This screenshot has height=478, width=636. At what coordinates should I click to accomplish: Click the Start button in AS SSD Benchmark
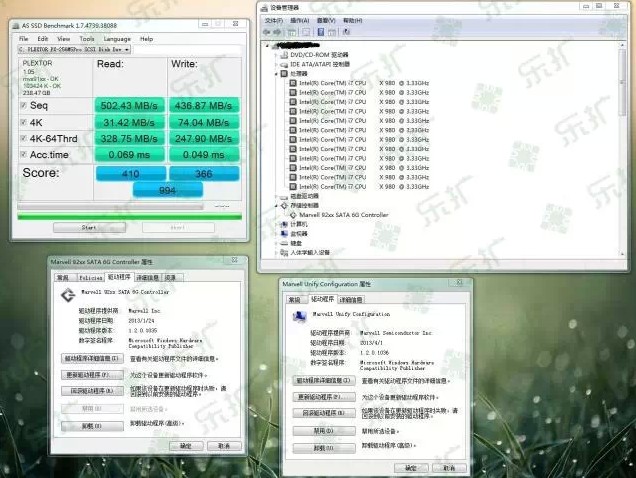coord(89,228)
